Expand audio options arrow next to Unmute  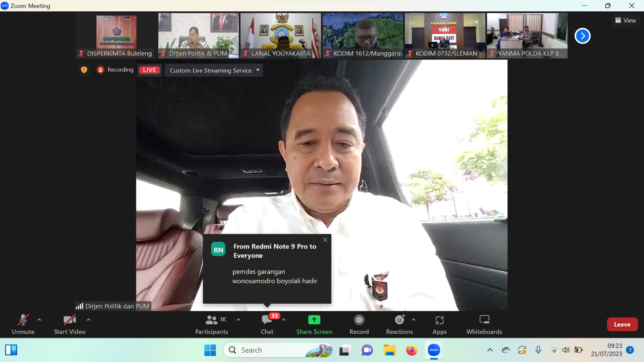click(x=39, y=320)
